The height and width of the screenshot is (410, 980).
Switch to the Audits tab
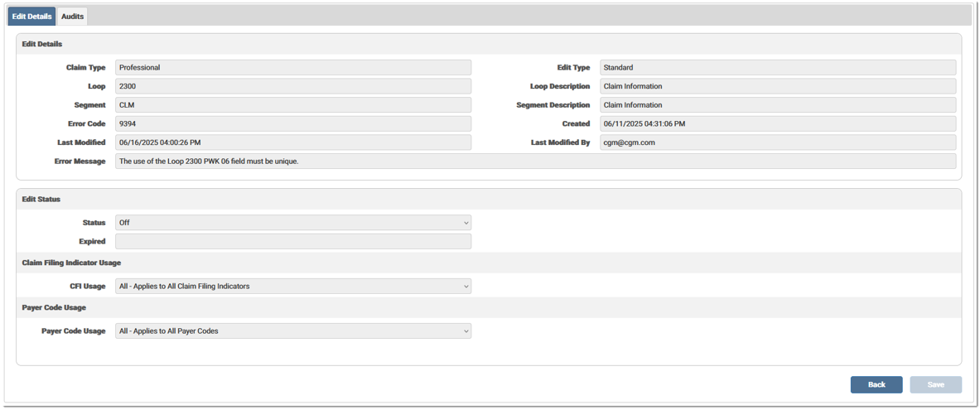[x=72, y=17]
